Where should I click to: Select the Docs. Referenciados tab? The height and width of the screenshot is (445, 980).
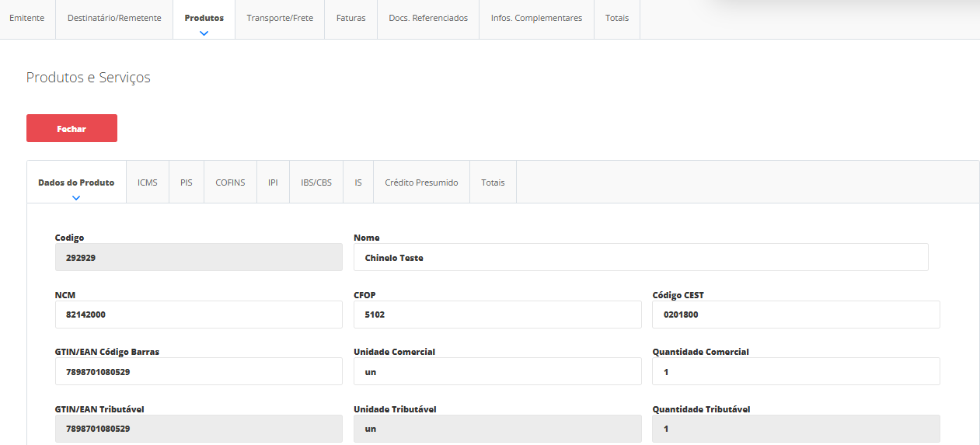point(428,18)
